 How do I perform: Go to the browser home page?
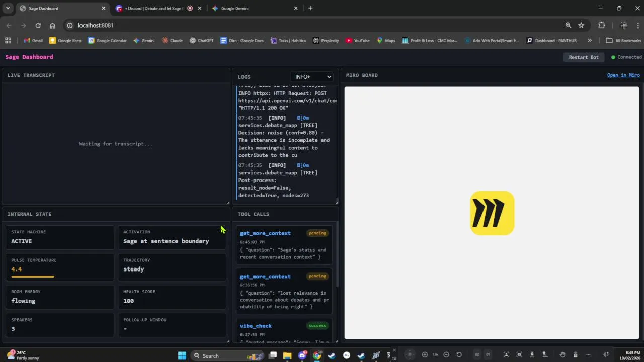pos(52,25)
